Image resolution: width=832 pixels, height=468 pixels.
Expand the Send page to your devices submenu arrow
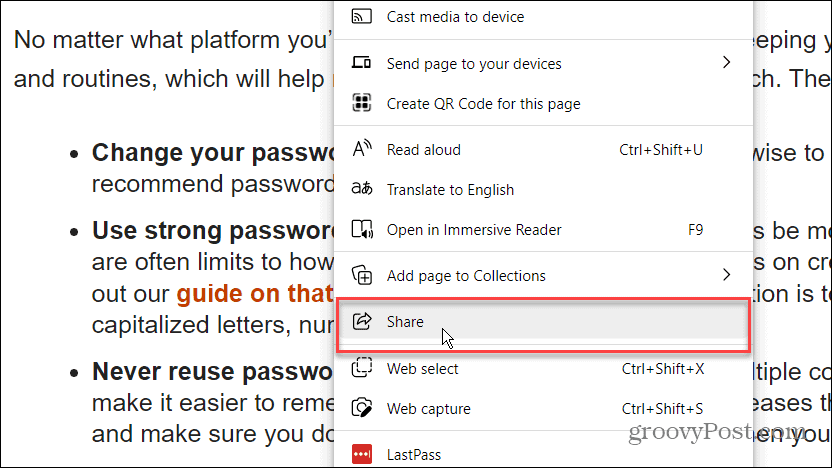point(727,63)
